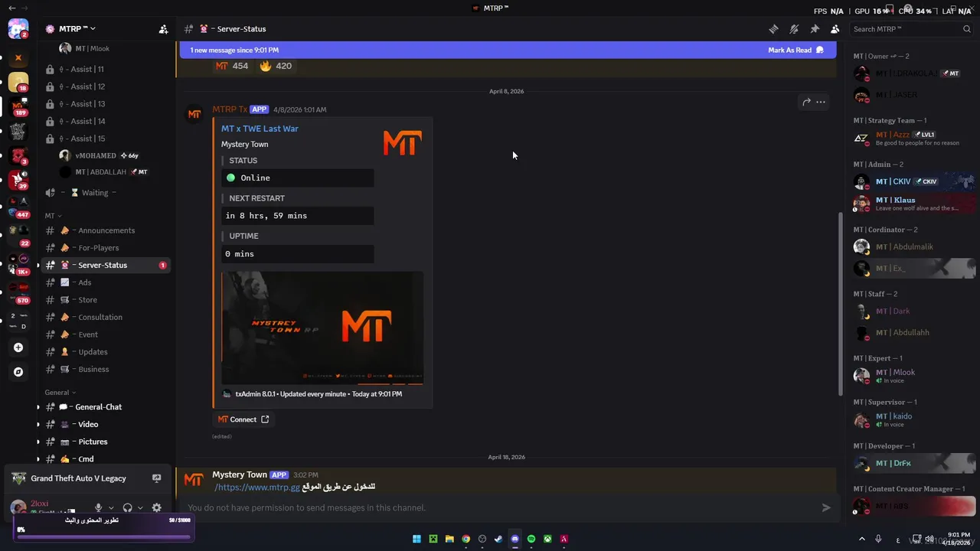Expand the Video channel arrow
This screenshot has height=551, width=980.
tap(38, 424)
